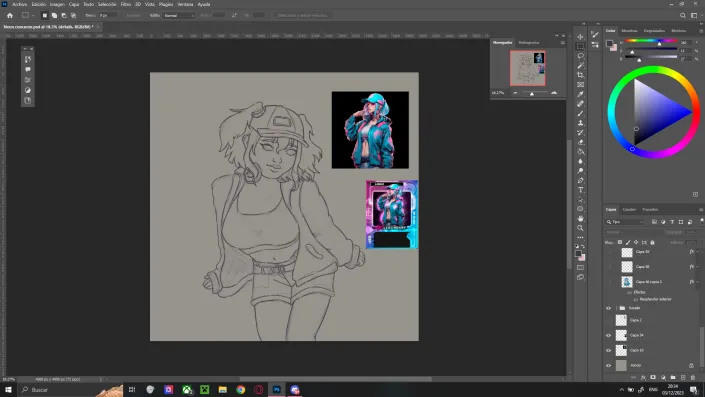The width and height of the screenshot is (705, 397).
Task: Select the Hand tool
Action: point(580,219)
